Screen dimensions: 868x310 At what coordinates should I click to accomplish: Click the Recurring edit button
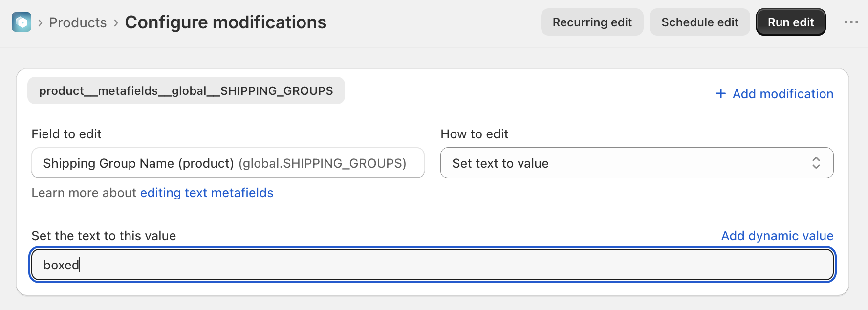click(x=592, y=22)
